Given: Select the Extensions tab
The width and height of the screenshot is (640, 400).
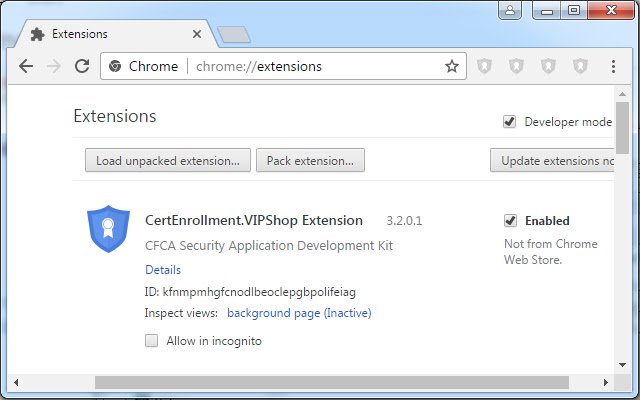Looking at the screenshot, I should (x=114, y=34).
